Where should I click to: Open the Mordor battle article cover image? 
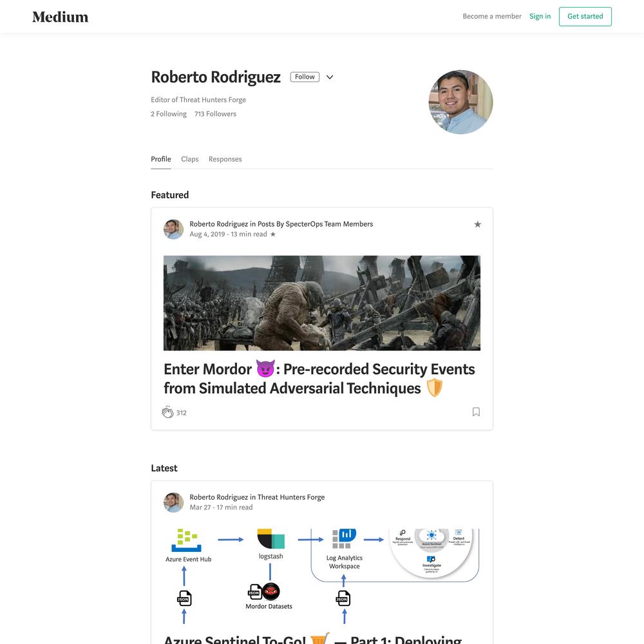(x=321, y=303)
